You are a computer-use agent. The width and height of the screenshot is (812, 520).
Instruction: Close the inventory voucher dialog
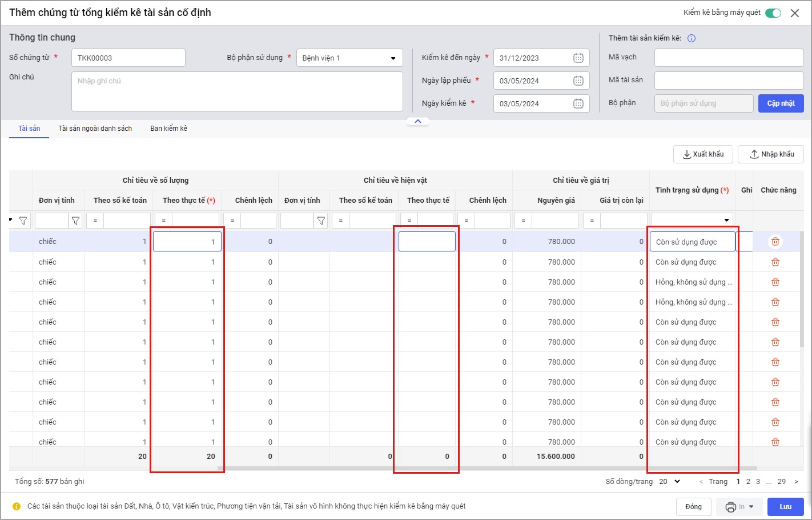point(794,13)
